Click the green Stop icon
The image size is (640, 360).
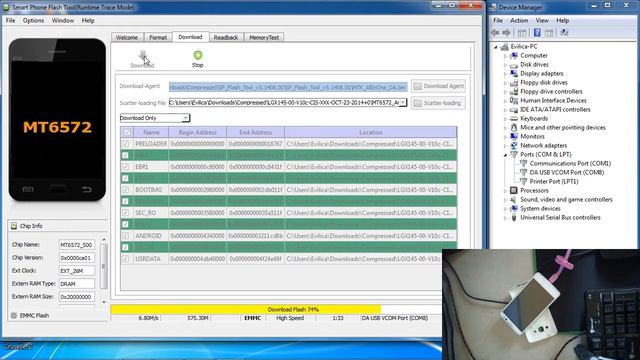[198, 55]
